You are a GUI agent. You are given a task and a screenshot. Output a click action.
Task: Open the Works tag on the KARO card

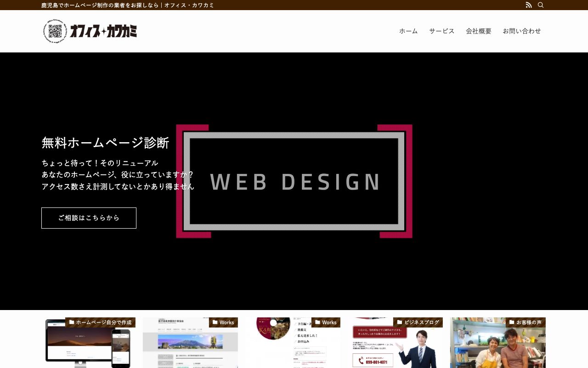pyautogui.click(x=326, y=322)
